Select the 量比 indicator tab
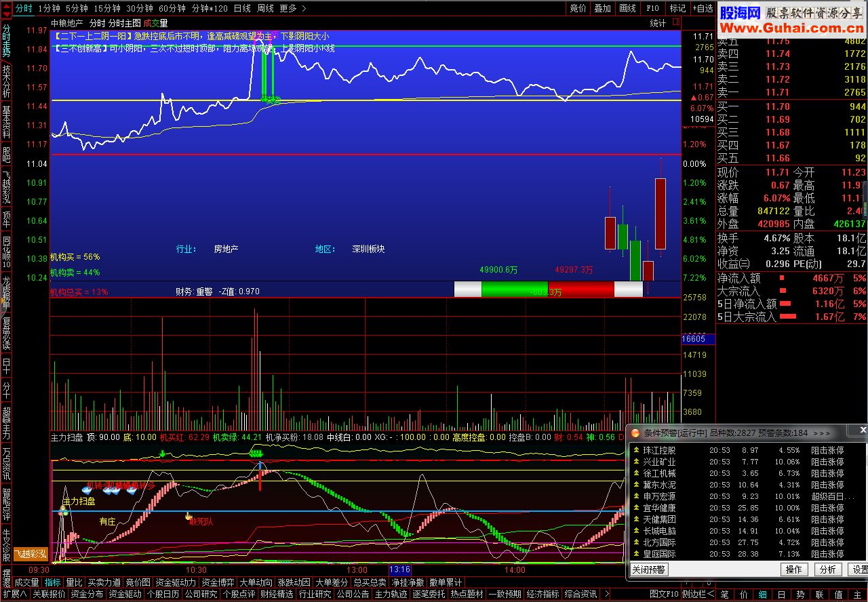868x602 pixels. click(x=74, y=582)
